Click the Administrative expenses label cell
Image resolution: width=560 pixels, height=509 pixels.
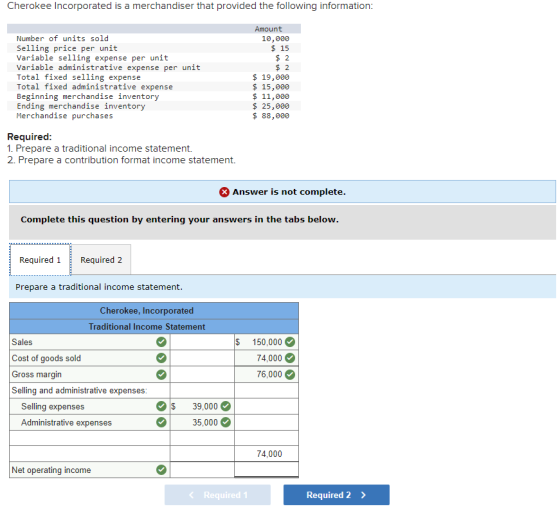pyautogui.click(x=90, y=422)
